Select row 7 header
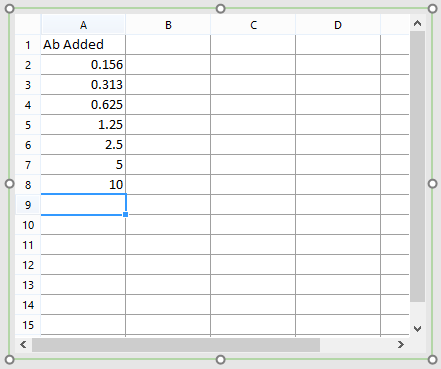The height and width of the screenshot is (369, 441). click(x=28, y=165)
